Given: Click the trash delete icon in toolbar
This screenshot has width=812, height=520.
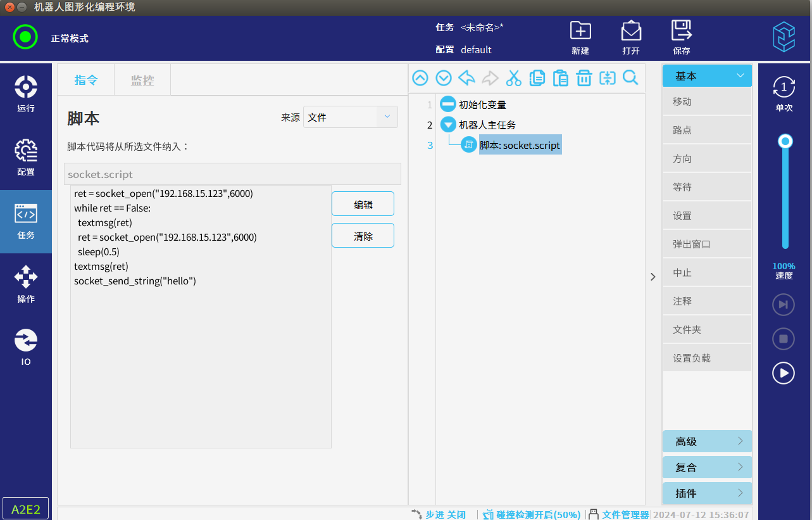Looking at the screenshot, I should [584, 78].
